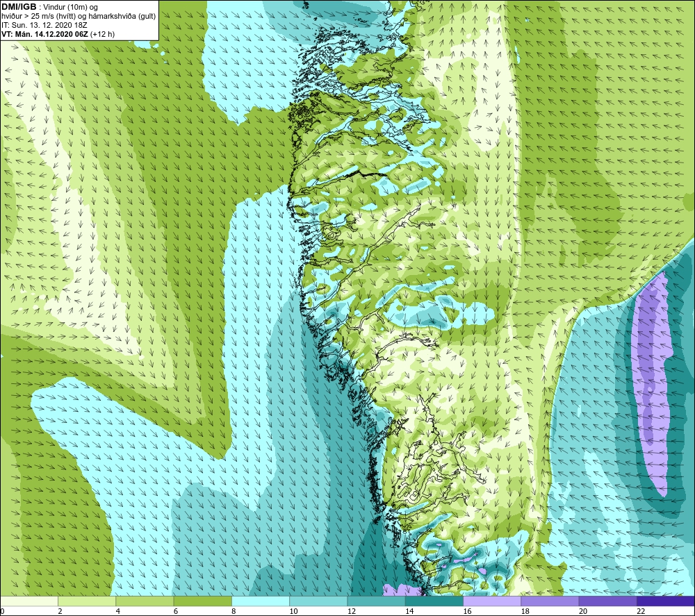
Task: Click the 'hviður > 25 m/s' legend line
Action: [79, 16]
